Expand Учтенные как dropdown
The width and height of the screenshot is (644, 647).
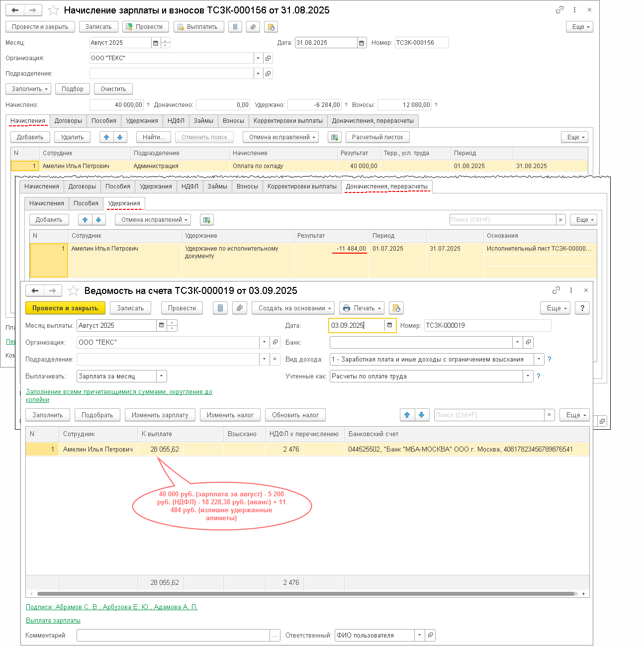pos(528,376)
